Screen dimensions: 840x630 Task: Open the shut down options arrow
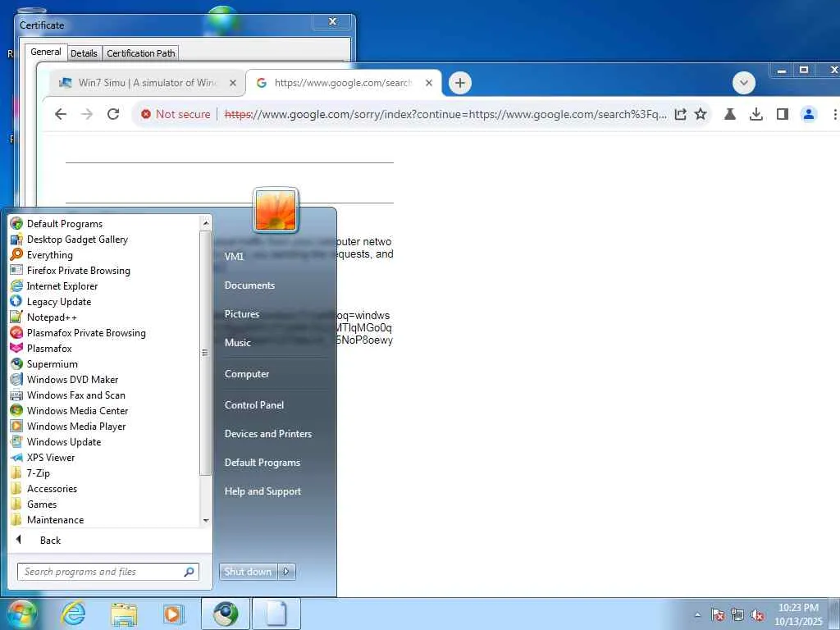pos(286,572)
